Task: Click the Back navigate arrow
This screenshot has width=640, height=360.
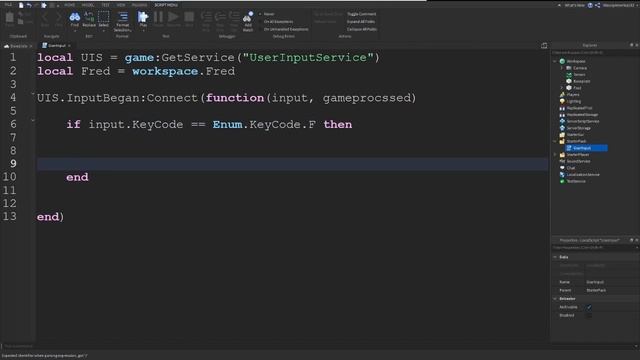Action: click(x=45, y=17)
